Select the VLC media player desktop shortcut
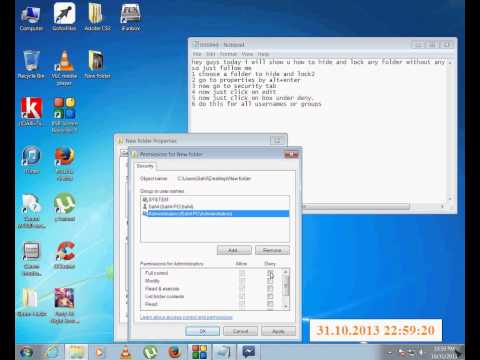This screenshot has width=480, height=360. click(x=64, y=68)
